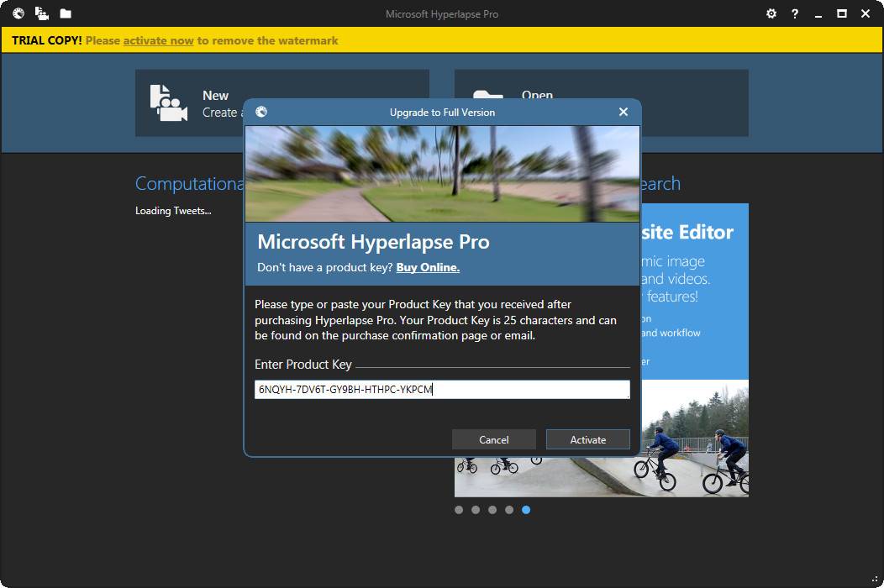
Task: Click the resize grip at window corner
Action: pos(876,580)
